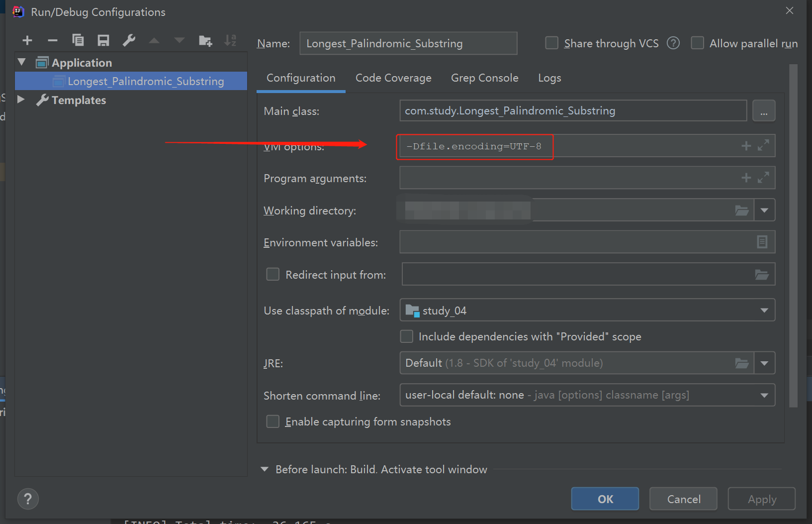Switch to Configuration tab
The image size is (812, 524).
click(x=301, y=78)
